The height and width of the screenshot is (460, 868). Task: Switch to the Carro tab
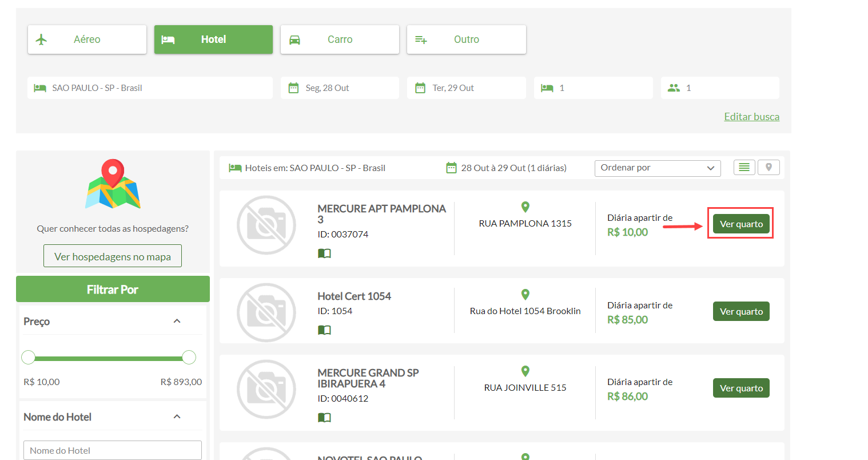pyautogui.click(x=340, y=39)
